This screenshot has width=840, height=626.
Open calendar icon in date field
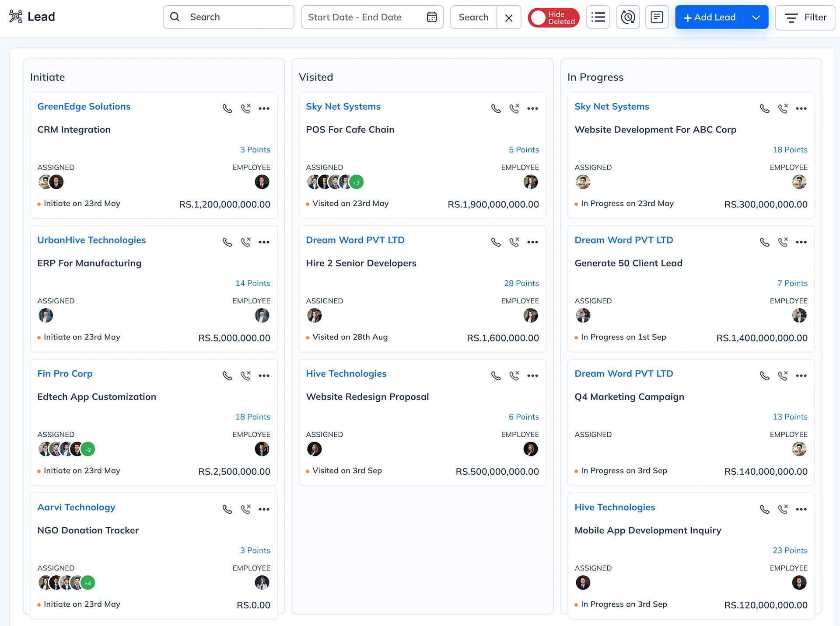point(432,17)
